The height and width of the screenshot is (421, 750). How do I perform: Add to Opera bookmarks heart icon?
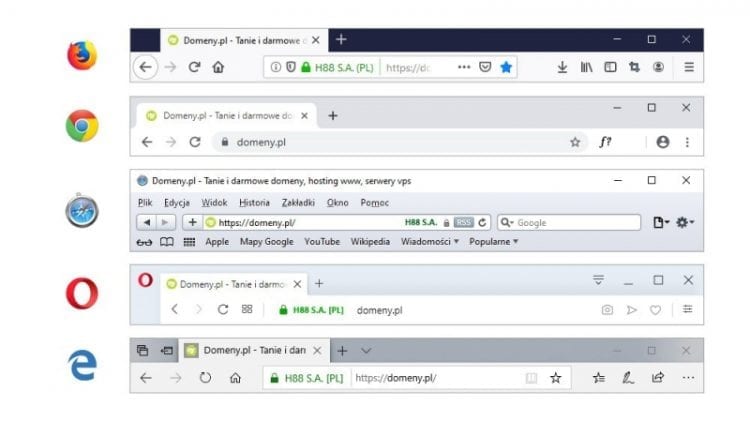[655, 310]
